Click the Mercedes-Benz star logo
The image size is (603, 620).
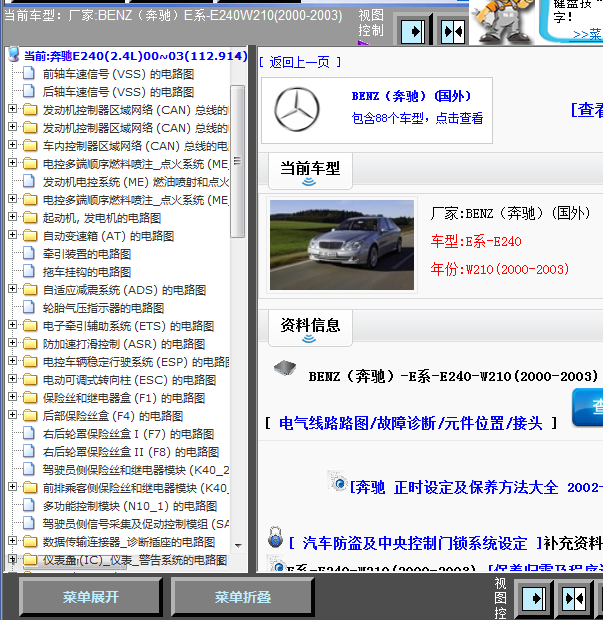tap(297, 109)
